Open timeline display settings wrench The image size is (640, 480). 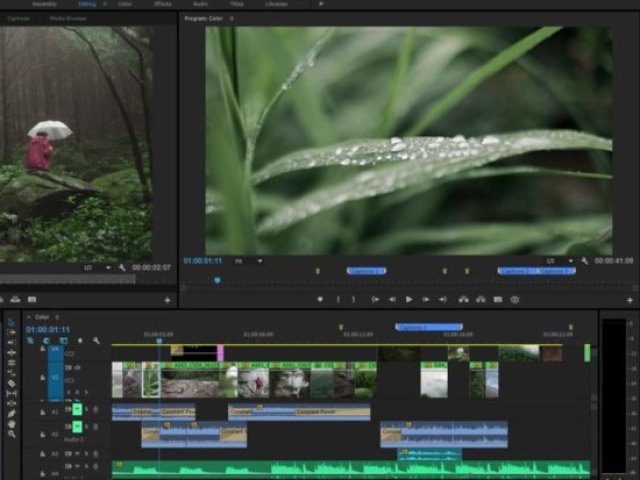tap(96, 340)
